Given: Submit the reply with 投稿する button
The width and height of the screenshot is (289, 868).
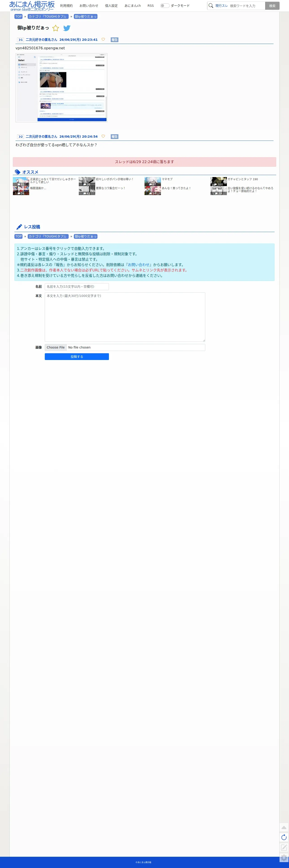Looking at the screenshot, I should click(x=77, y=356).
